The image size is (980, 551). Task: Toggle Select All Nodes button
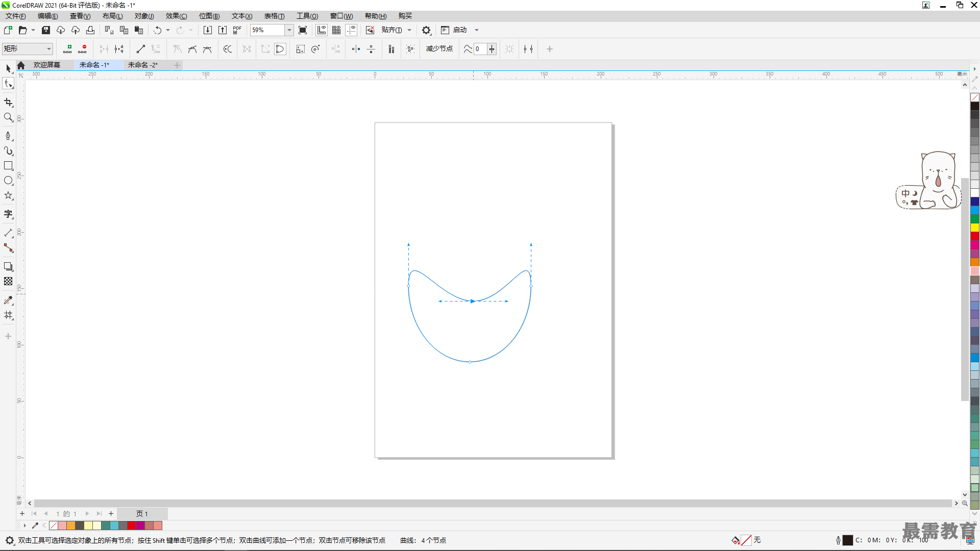[x=410, y=49]
